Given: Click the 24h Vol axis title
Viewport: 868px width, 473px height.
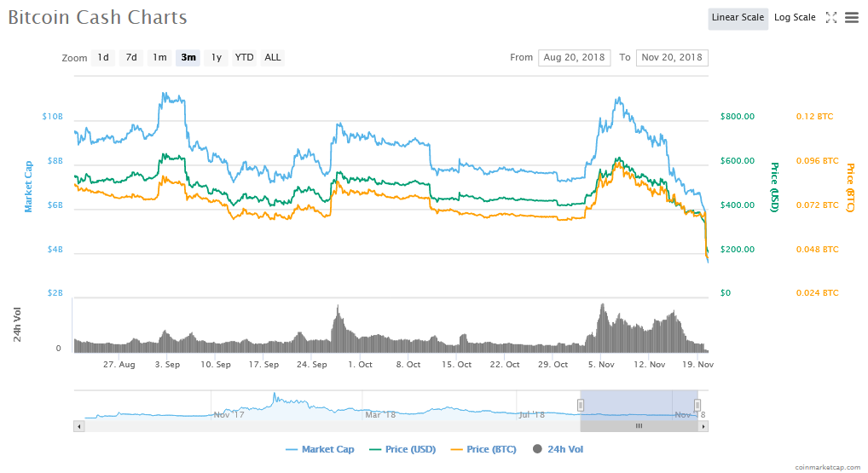Looking at the screenshot, I should pos(17,324).
